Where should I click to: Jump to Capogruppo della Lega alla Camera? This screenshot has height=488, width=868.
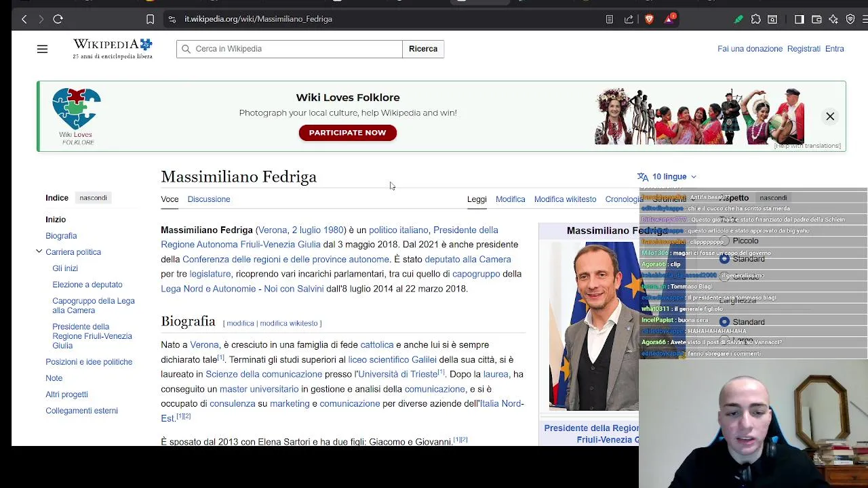(x=94, y=306)
